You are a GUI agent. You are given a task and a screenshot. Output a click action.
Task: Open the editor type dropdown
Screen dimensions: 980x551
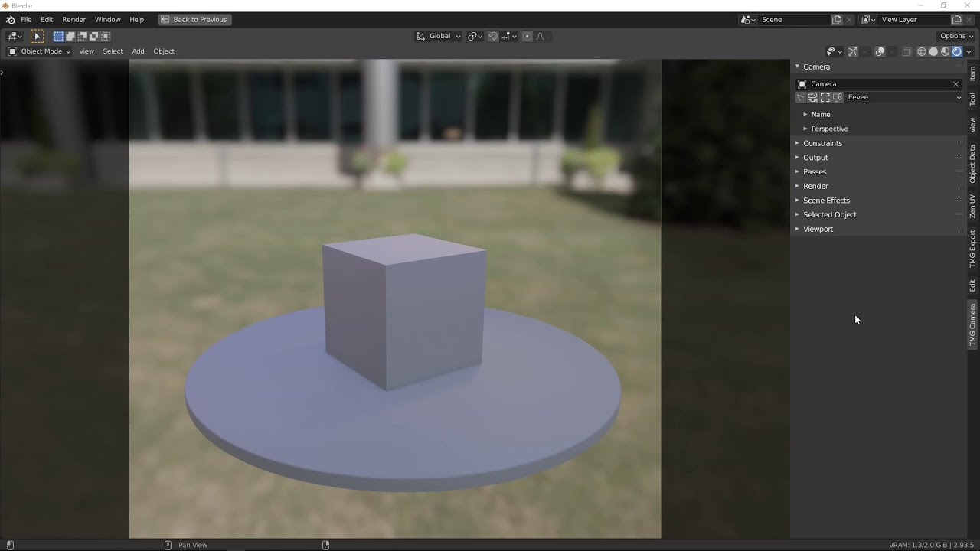tap(15, 36)
